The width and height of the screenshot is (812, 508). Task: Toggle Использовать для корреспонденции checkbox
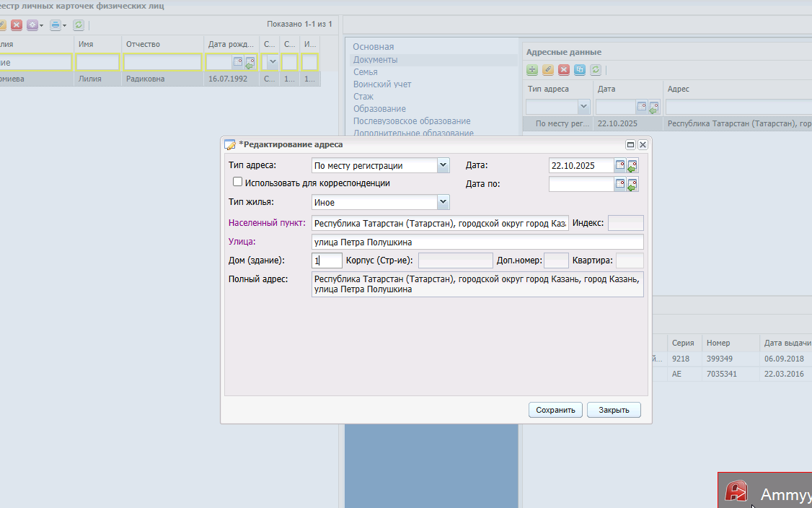pos(237,182)
